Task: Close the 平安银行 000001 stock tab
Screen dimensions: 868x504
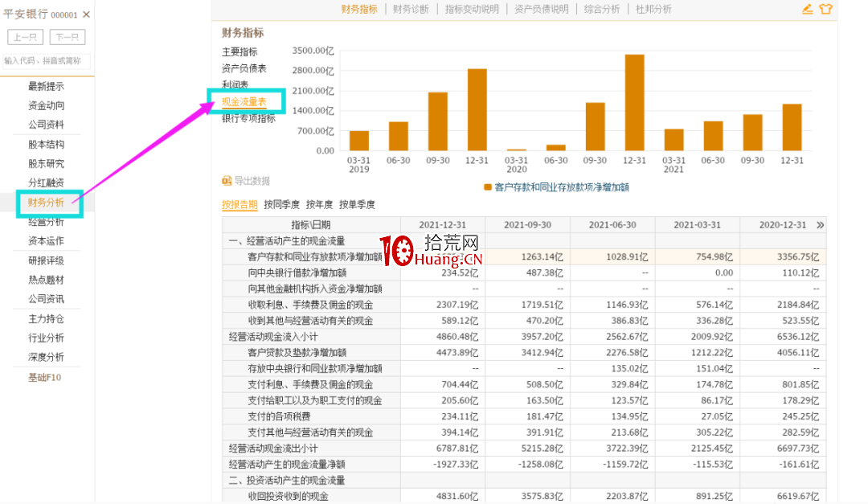Action: [86, 14]
